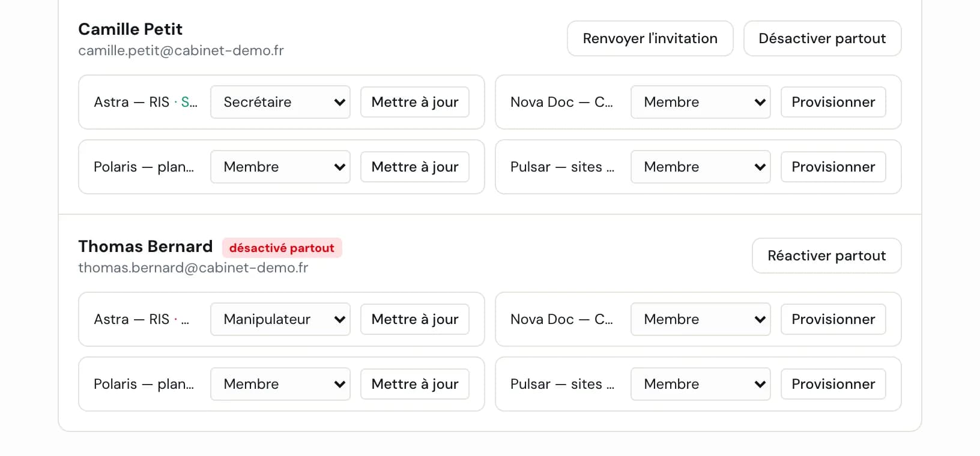Update Camille Petit's Astra RIS role
Viewport: 980px width, 456px height.
(x=415, y=102)
